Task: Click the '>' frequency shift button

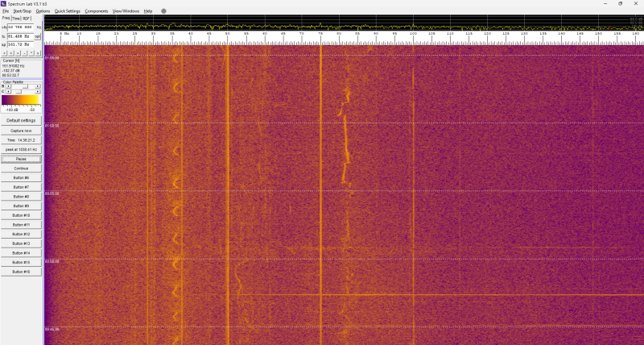Action: (11, 53)
